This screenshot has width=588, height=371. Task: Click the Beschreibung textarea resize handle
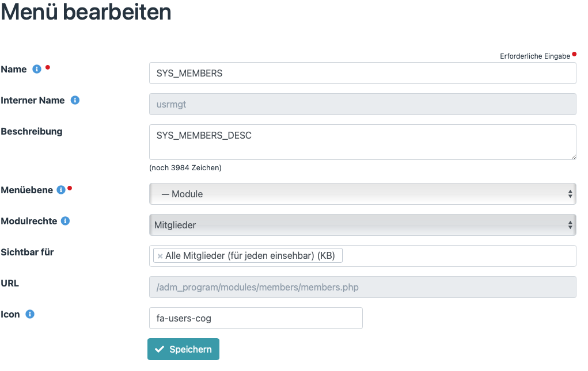(x=574, y=156)
